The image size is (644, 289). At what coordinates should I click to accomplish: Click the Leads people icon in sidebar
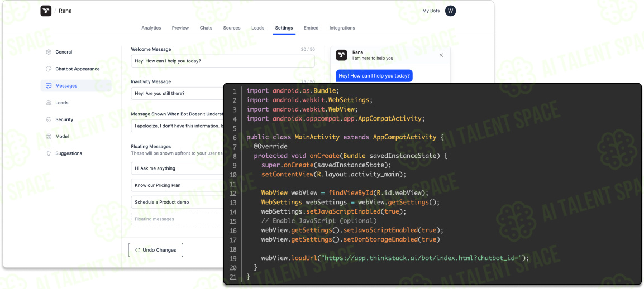click(49, 103)
